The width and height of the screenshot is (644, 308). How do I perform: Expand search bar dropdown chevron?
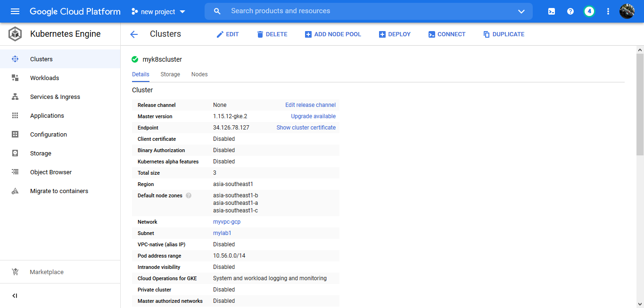[521, 11]
